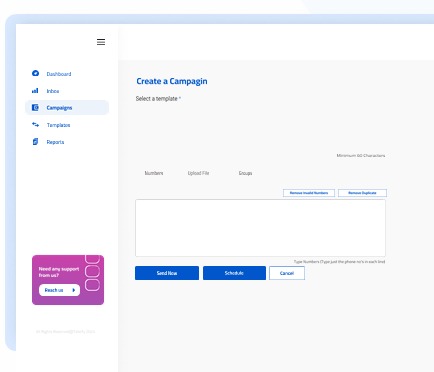Click the Select a template label
434x372 pixels.
[158, 99]
